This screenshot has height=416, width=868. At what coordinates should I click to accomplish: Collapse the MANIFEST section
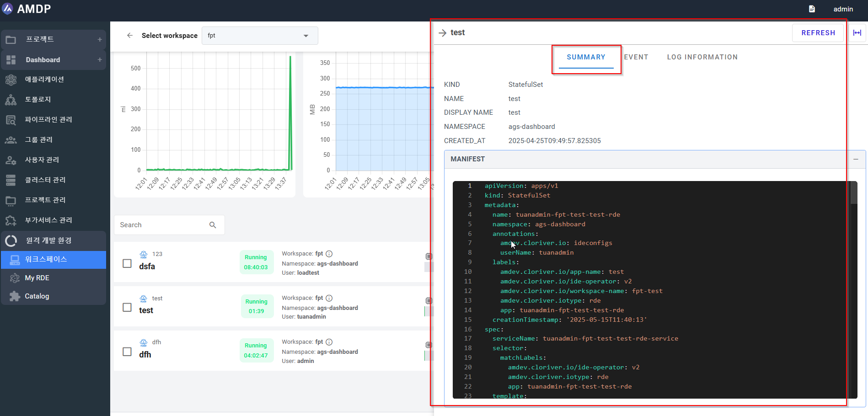[x=856, y=159]
